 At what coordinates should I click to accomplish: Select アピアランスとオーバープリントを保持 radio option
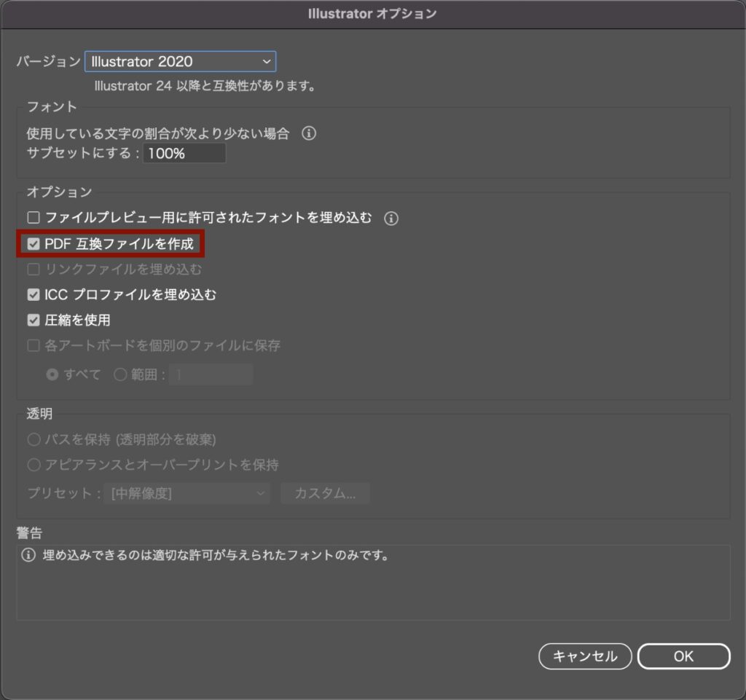pos(34,465)
